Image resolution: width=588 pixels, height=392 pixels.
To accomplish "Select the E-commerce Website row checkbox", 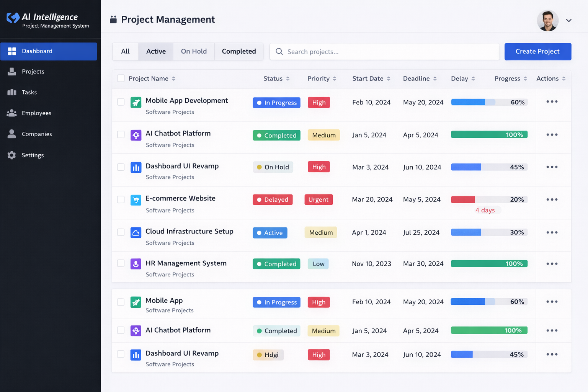I will coord(121,199).
